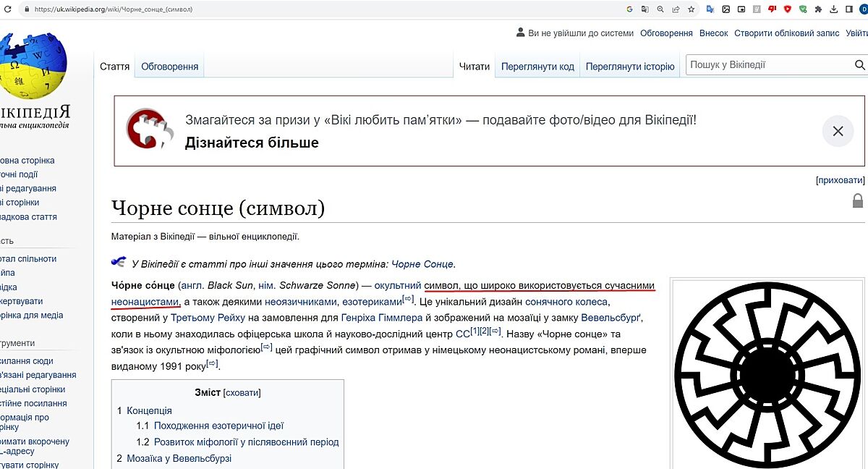This screenshot has height=469, width=868.
Task: Open the browser Downloads icon
Action: point(833,9)
